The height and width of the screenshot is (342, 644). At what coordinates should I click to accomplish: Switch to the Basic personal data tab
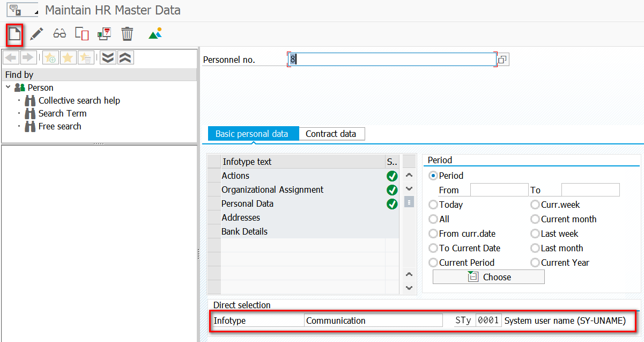click(252, 134)
